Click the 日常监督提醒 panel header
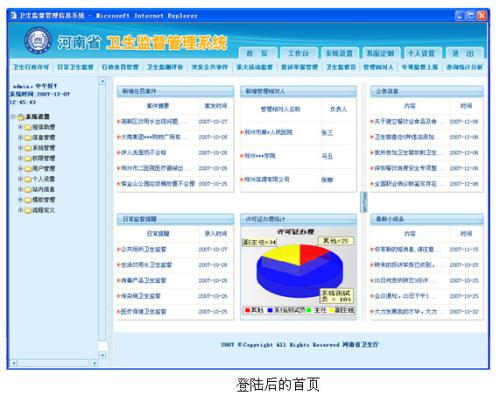This screenshot has width=500, height=396. [175, 219]
